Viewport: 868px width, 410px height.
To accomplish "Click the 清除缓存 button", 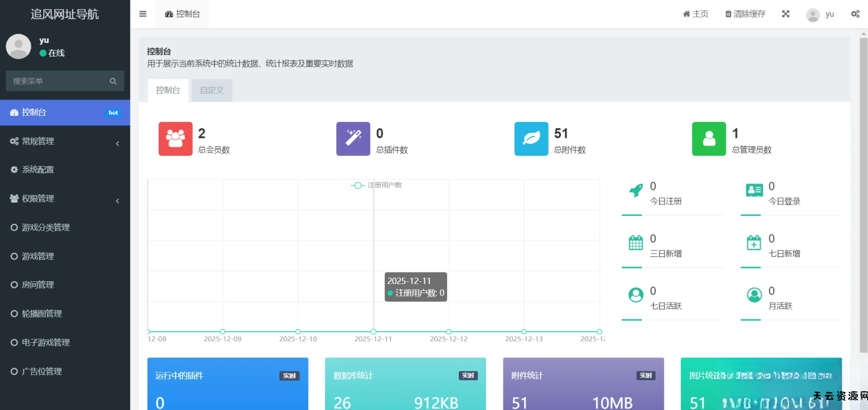I will pos(745,14).
